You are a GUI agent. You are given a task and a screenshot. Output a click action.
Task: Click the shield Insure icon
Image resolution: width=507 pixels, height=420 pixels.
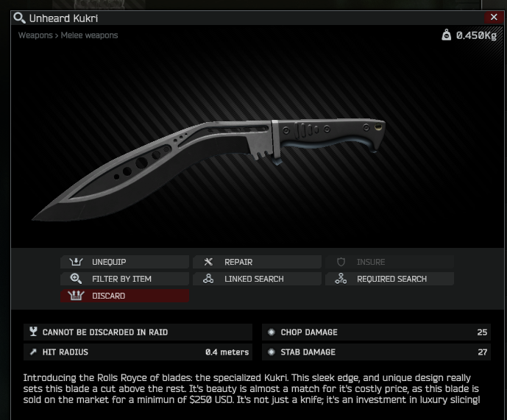(x=341, y=262)
